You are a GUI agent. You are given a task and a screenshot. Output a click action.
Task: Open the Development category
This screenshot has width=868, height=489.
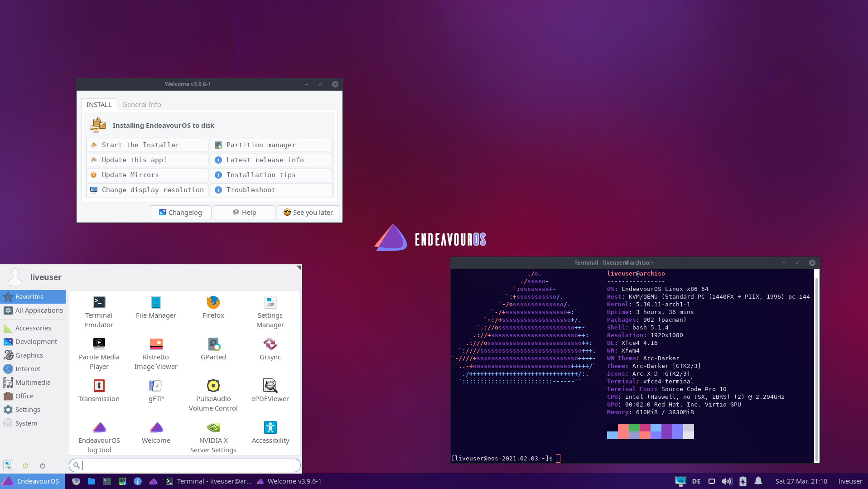(34, 342)
